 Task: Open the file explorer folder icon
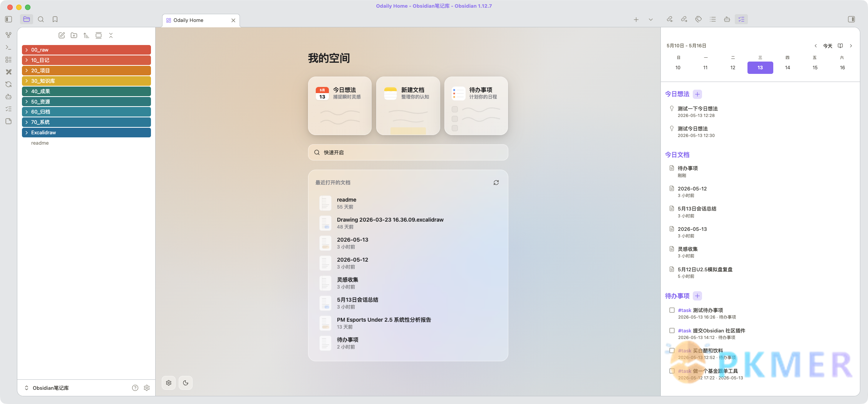pyautogui.click(x=27, y=19)
